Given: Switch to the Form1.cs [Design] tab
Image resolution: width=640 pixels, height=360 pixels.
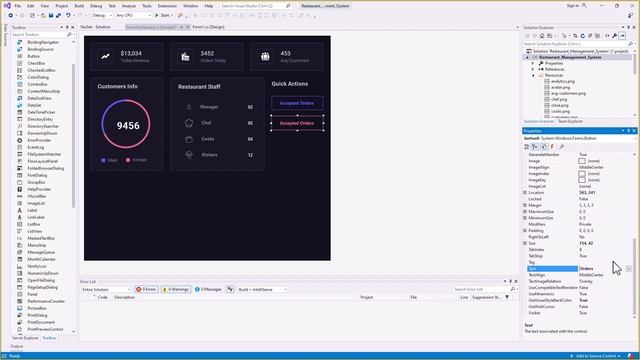Looking at the screenshot, I should 208,27.
